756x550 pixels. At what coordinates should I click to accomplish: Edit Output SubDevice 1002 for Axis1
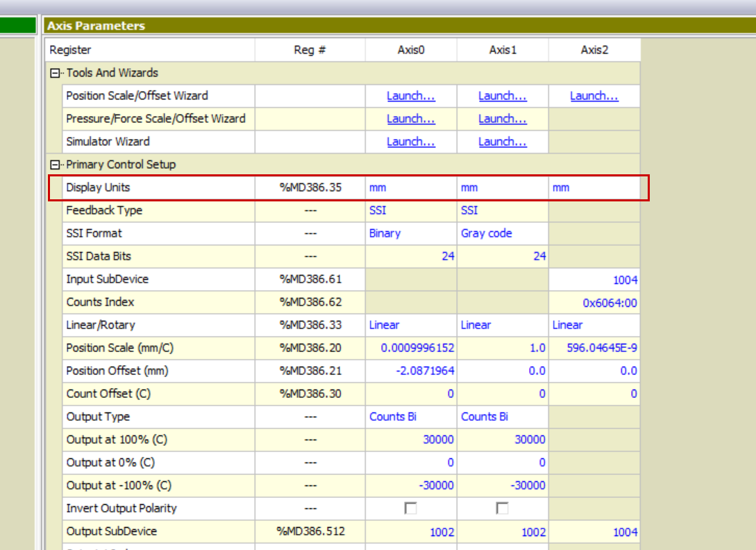pyautogui.click(x=503, y=531)
